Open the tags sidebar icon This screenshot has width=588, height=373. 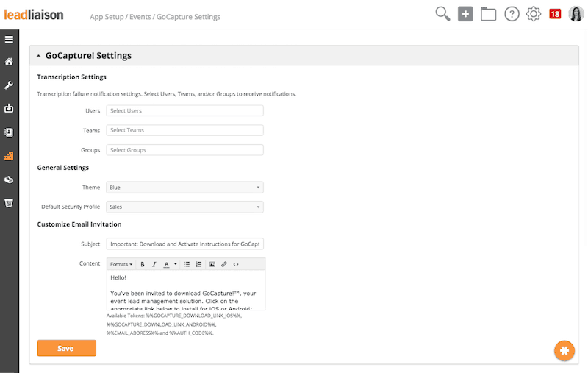[x=9, y=180]
